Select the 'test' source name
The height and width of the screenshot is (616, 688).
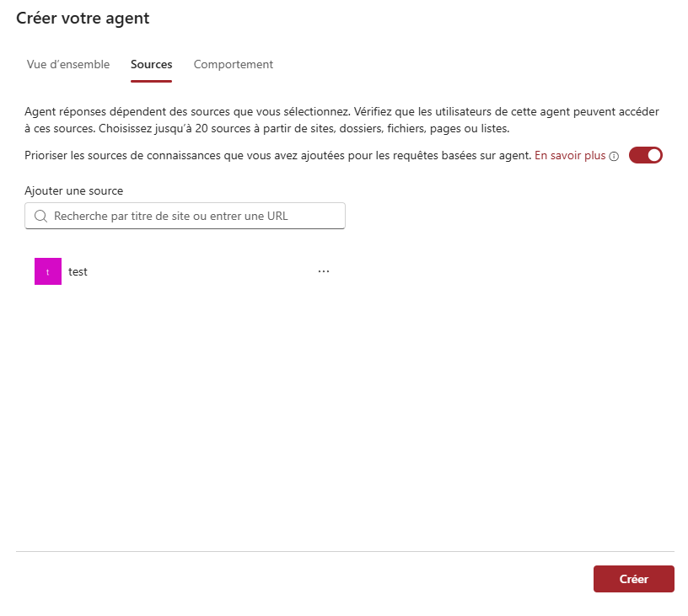coord(78,271)
